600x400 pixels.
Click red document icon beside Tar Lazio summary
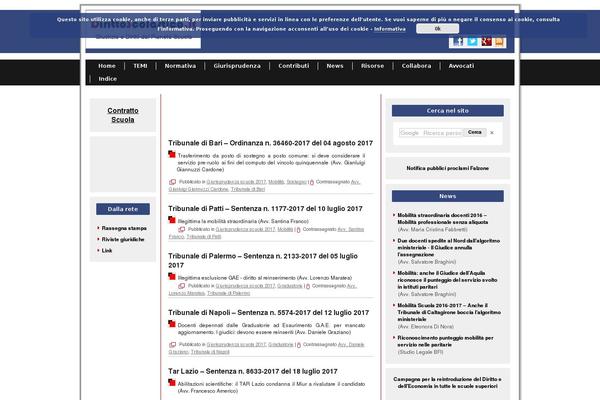172,382
